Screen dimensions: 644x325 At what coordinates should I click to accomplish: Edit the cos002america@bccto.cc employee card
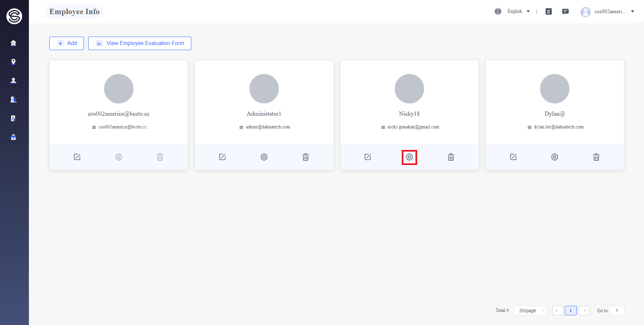(x=77, y=157)
